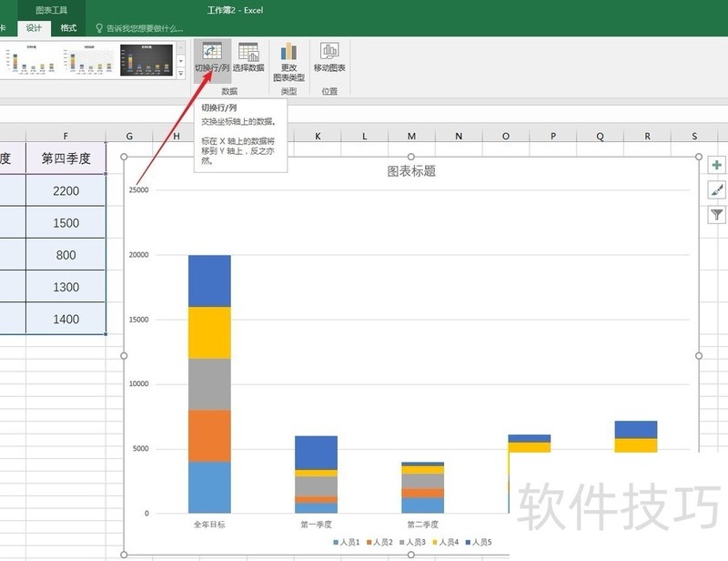Click legend entry 人员3
728x561 pixels.
pos(412,542)
